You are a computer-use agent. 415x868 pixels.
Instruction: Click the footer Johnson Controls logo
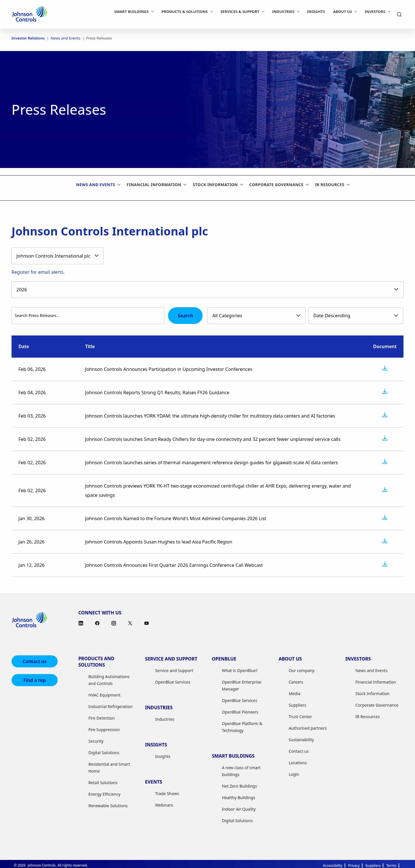30,620
